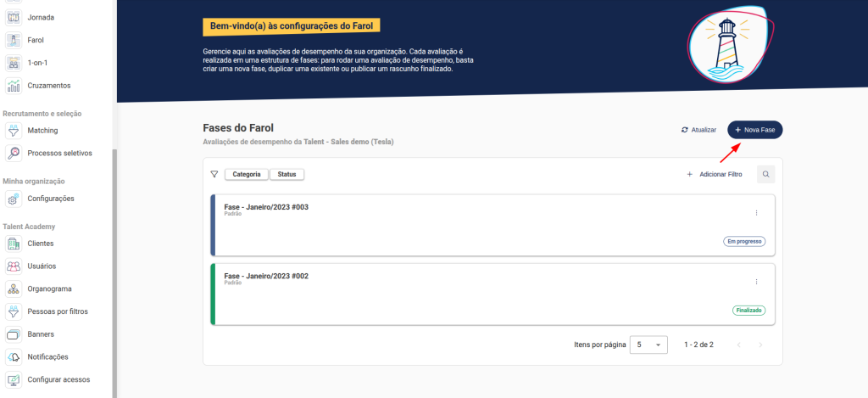Click the Jornada map icon

click(14, 17)
